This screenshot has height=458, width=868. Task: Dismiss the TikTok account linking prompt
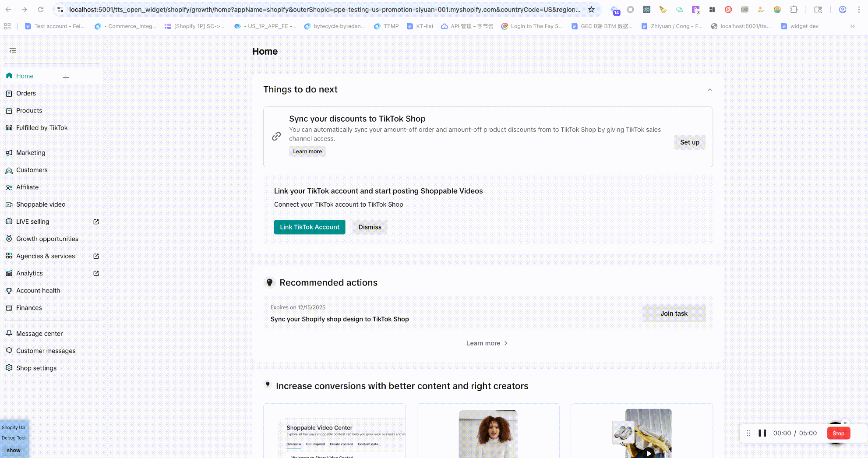[370, 227]
